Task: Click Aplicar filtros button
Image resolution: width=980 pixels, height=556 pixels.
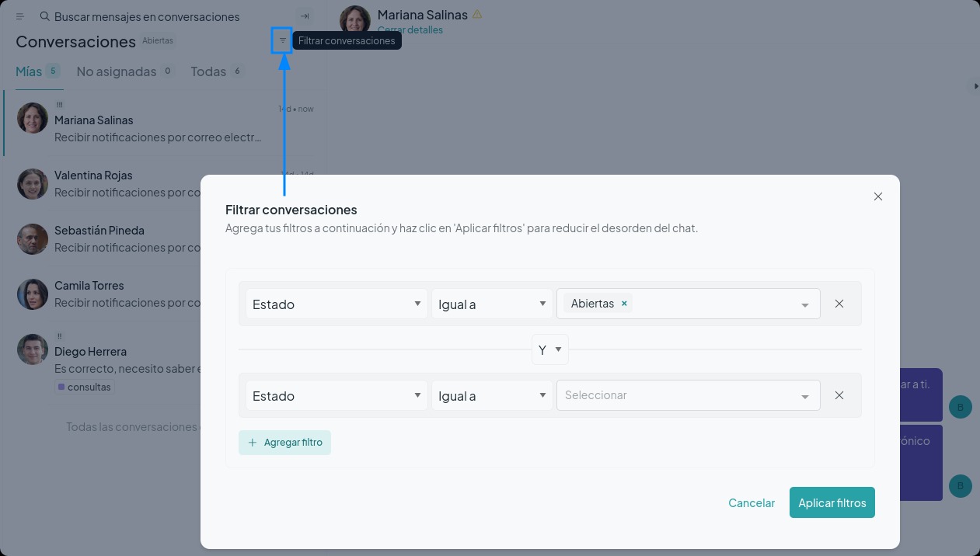Action: pyautogui.click(x=832, y=502)
